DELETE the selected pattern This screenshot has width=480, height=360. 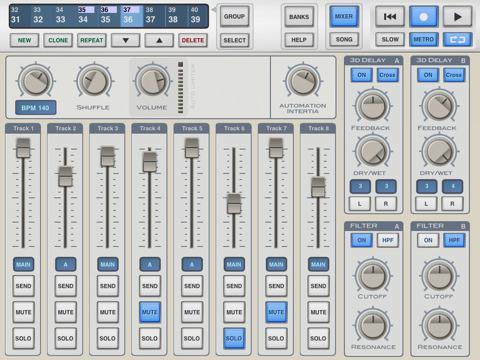point(193,40)
